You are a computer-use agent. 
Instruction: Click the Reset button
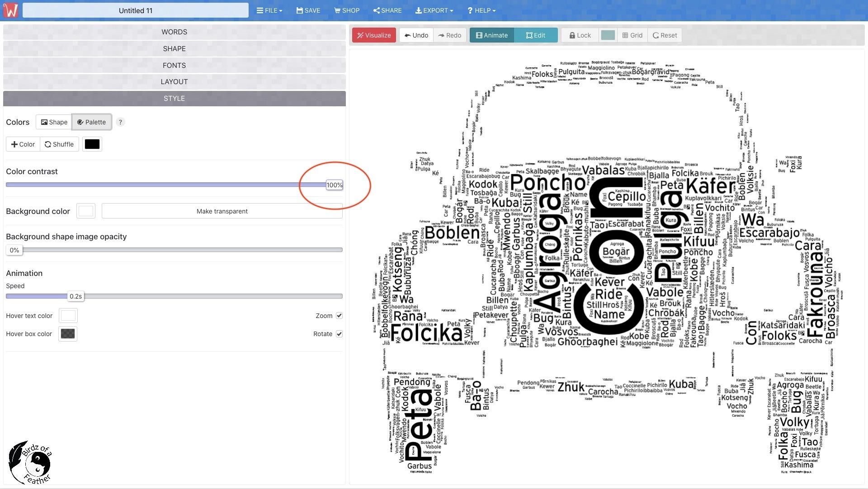click(665, 35)
